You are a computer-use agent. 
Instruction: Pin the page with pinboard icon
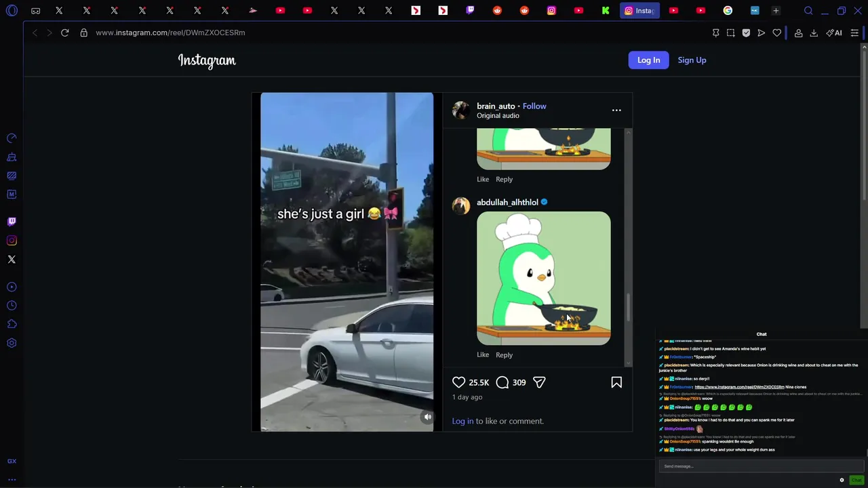[715, 33]
